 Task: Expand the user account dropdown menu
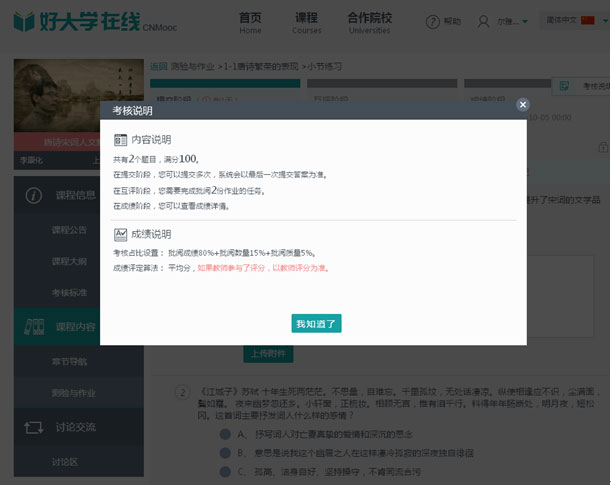point(526,22)
